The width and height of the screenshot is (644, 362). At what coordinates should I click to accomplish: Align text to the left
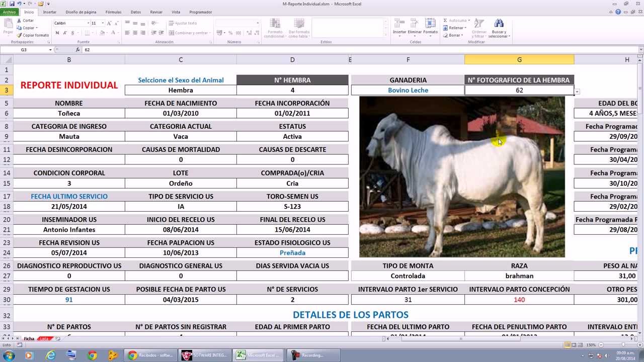pos(127,33)
